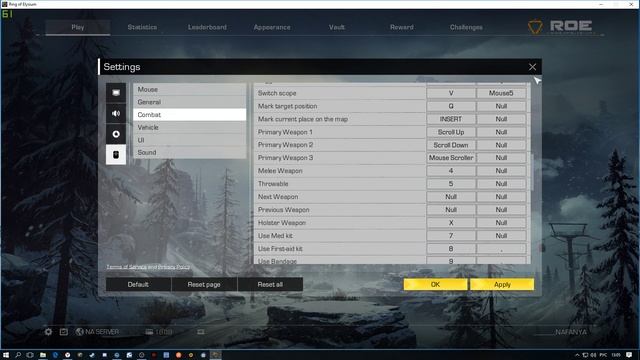The image size is (640, 360).
Task: Rebind Holster Weapon key X
Action: point(451,223)
